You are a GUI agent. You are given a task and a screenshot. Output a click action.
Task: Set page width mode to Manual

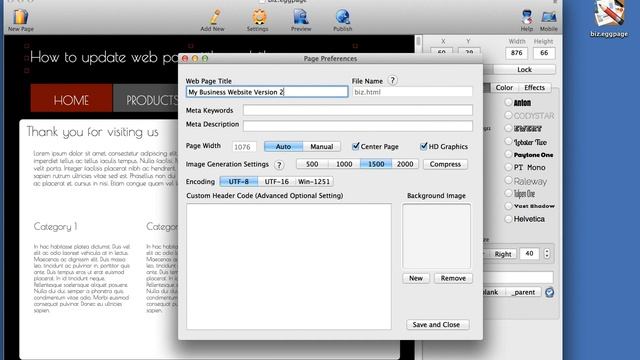[322, 147]
